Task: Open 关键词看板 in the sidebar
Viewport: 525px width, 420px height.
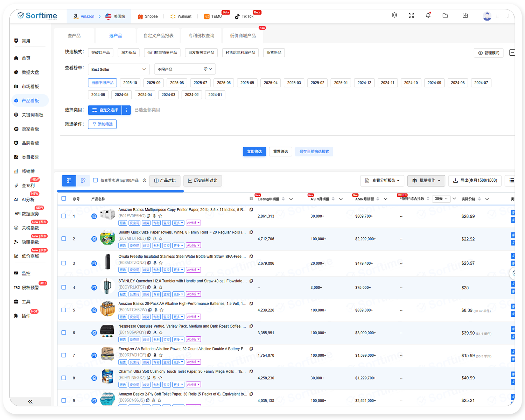Action: [x=32, y=115]
